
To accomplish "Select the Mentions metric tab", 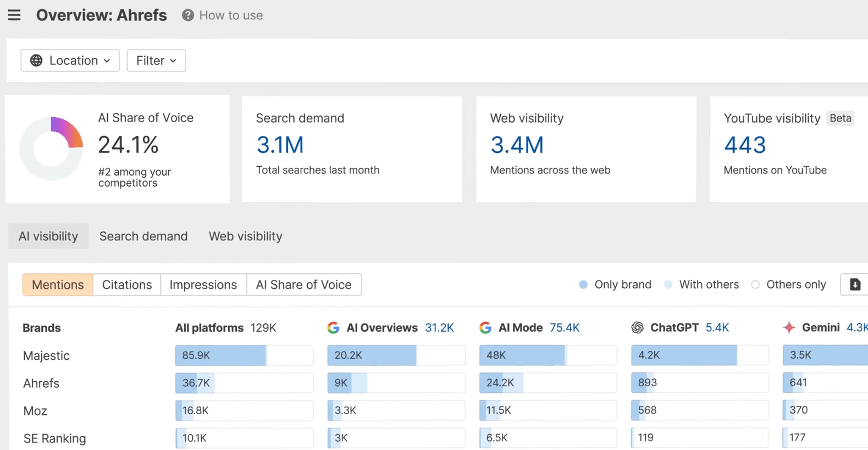I will point(58,284).
